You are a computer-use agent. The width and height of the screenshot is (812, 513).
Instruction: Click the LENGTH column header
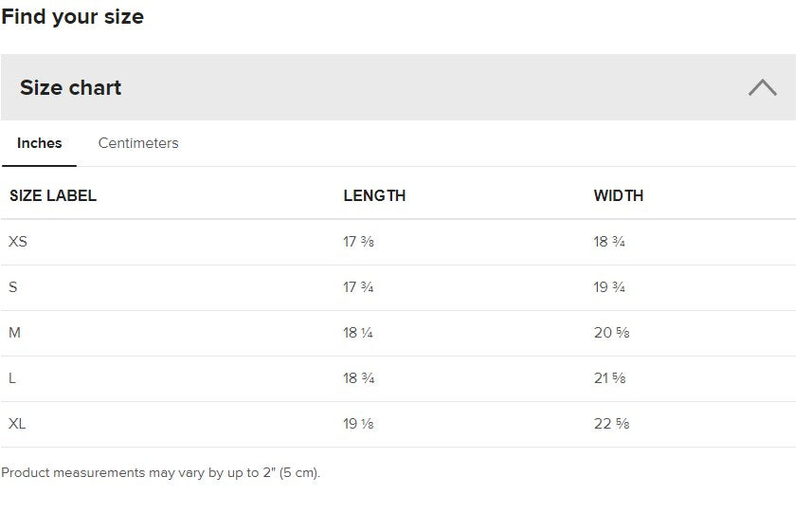pos(374,196)
